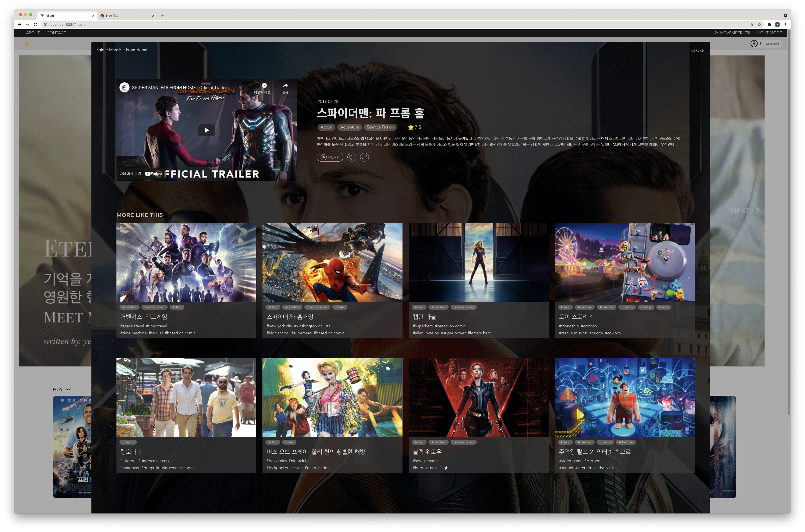The image size is (805, 532).
Task: Open the trailer on YouTube via logo
Action: 154,174
